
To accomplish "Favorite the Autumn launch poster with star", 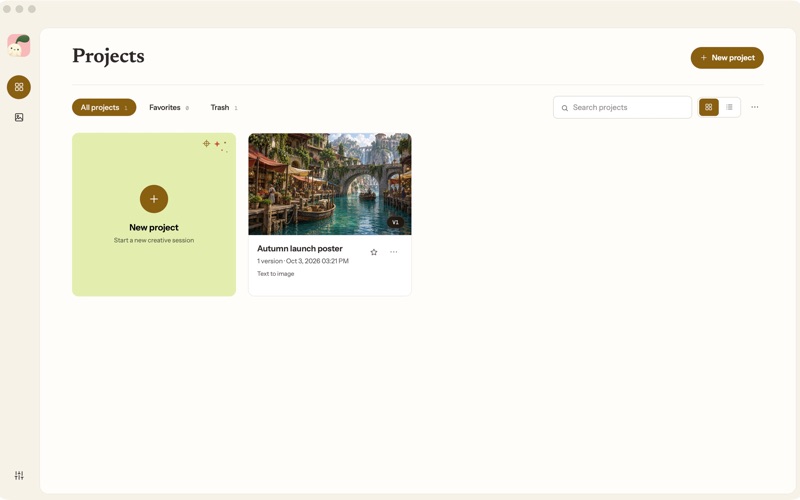I will coord(374,252).
